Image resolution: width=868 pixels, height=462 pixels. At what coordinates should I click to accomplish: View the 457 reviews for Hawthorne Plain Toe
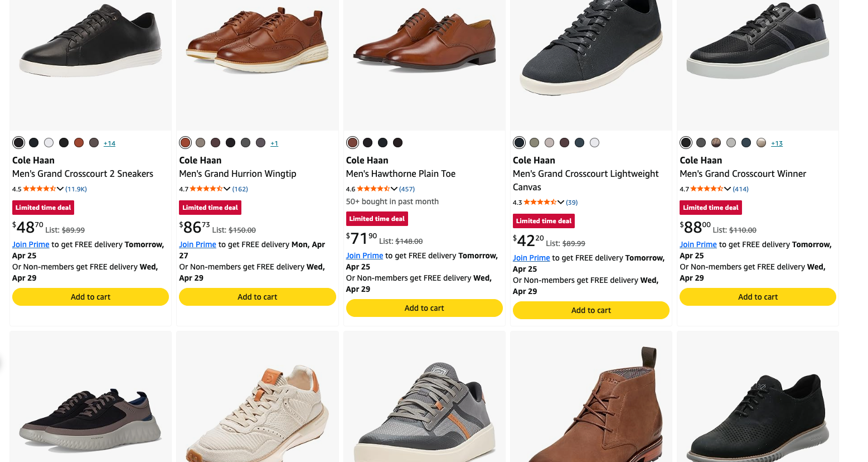(x=407, y=189)
